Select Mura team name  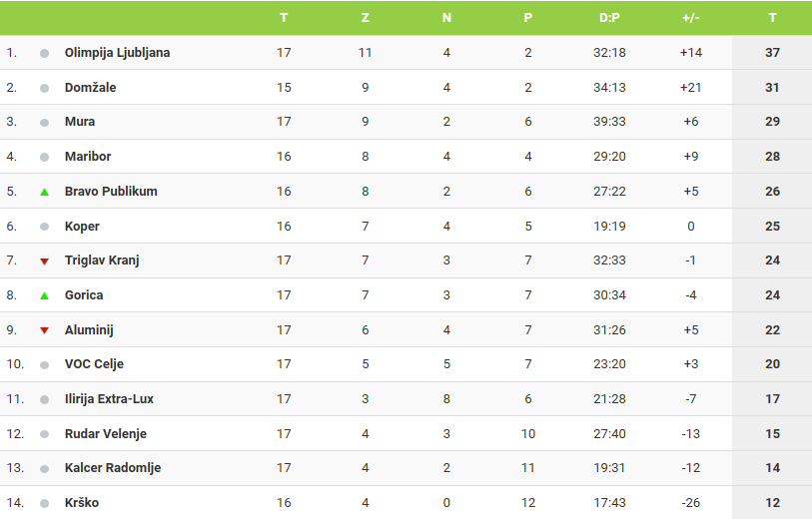[x=80, y=122]
